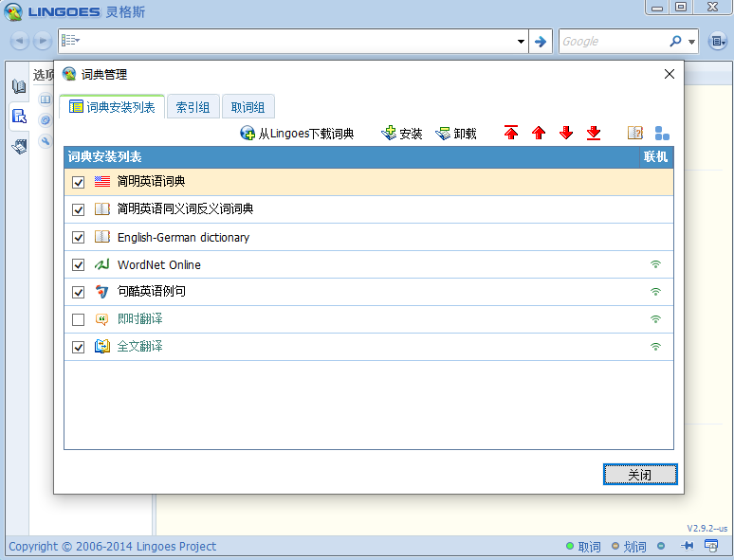Open the dictionary properties info icon
Viewport: 734px width, 560px height.
(x=635, y=133)
